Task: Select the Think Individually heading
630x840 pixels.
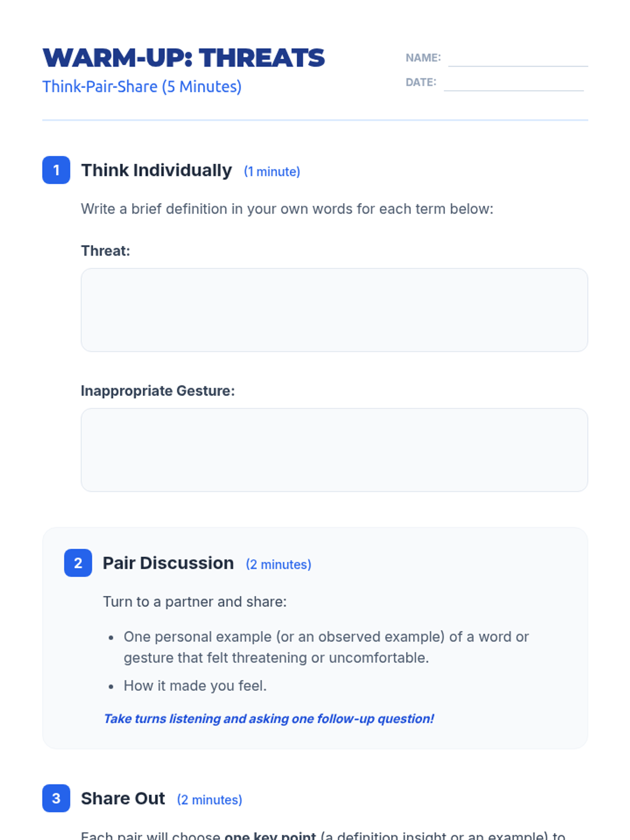Action: point(156,171)
